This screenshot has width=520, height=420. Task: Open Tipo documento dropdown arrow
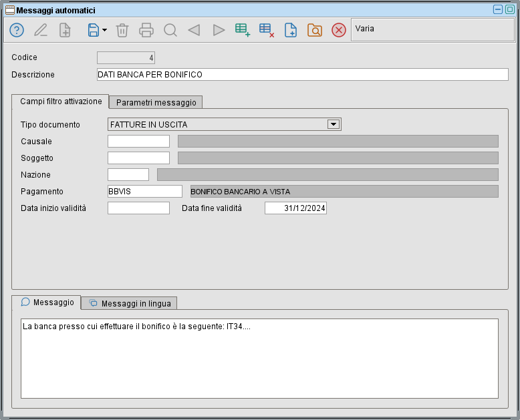click(334, 125)
